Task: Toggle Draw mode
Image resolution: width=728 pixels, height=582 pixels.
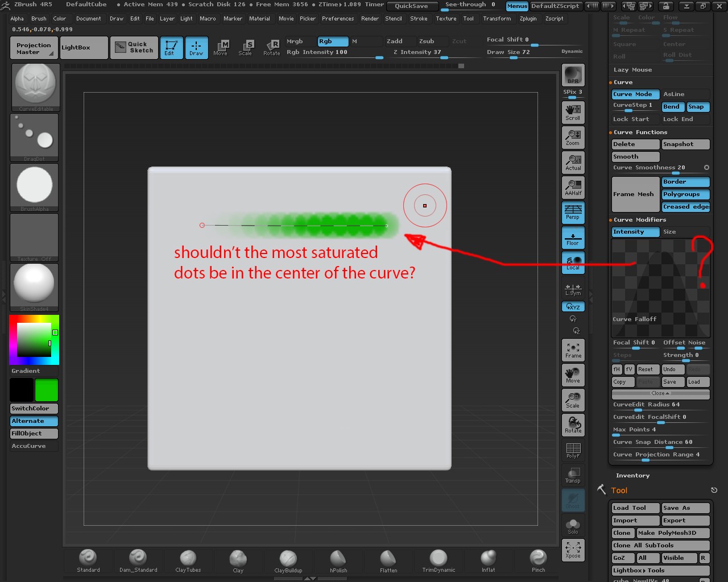Action: point(196,48)
